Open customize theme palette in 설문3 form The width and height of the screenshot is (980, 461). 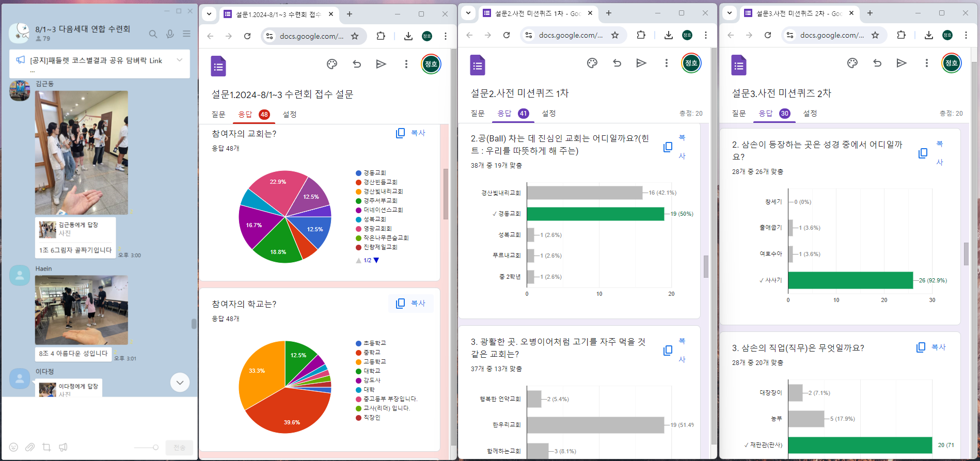pyautogui.click(x=852, y=63)
